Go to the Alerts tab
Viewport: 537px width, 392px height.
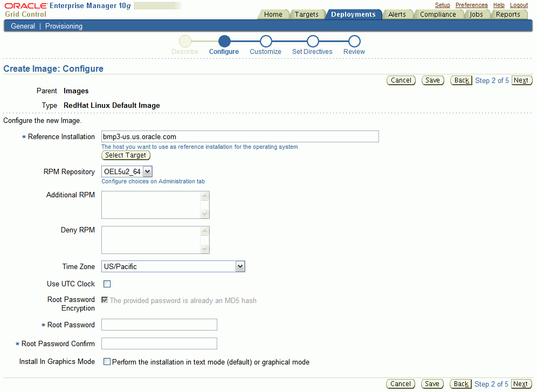(x=397, y=15)
